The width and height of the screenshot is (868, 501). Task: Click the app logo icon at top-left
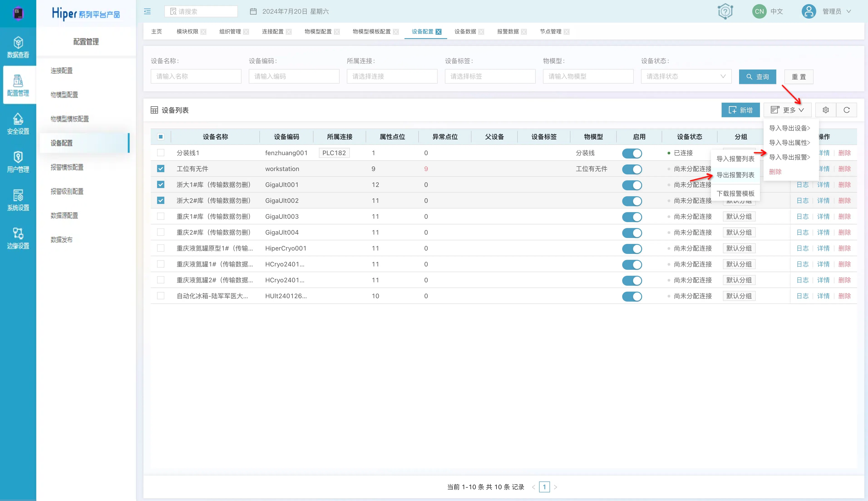click(18, 13)
